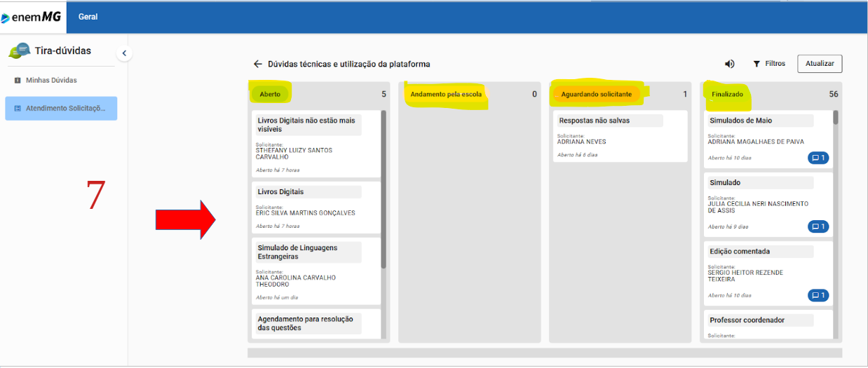The height and width of the screenshot is (368, 868).
Task: Collapse the sidebar with the chevron button
Action: [x=124, y=53]
